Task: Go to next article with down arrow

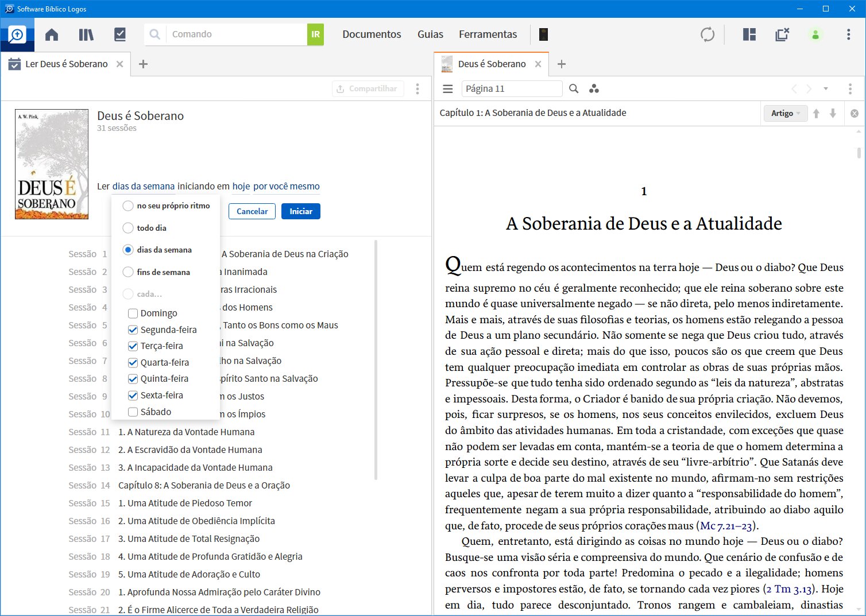Action: pos(833,113)
